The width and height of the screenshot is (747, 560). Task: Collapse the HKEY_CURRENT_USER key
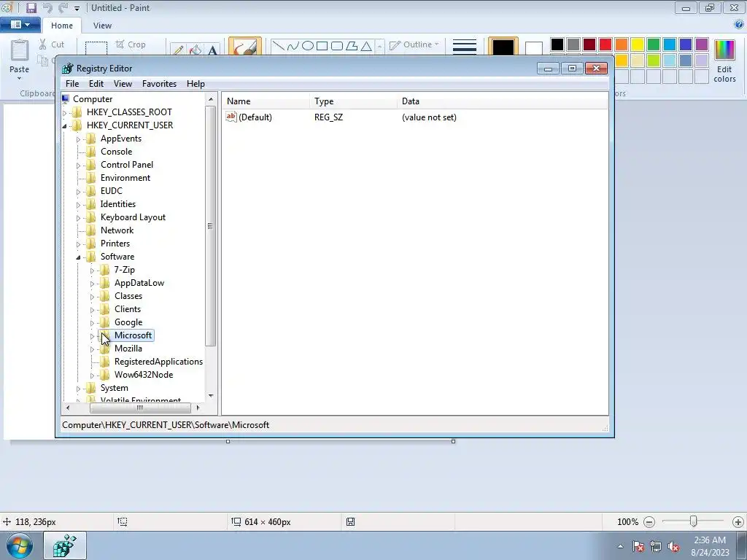coord(65,125)
